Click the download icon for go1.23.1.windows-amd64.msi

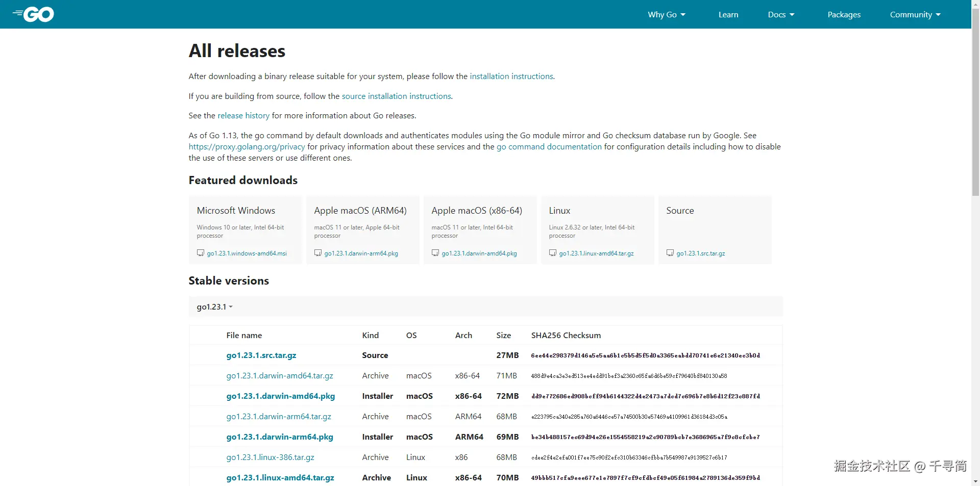pyautogui.click(x=201, y=253)
